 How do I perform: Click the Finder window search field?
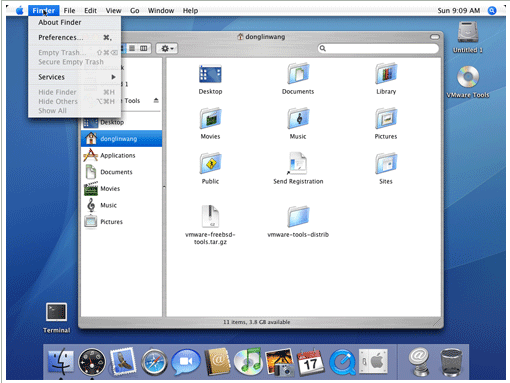coord(378,49)
